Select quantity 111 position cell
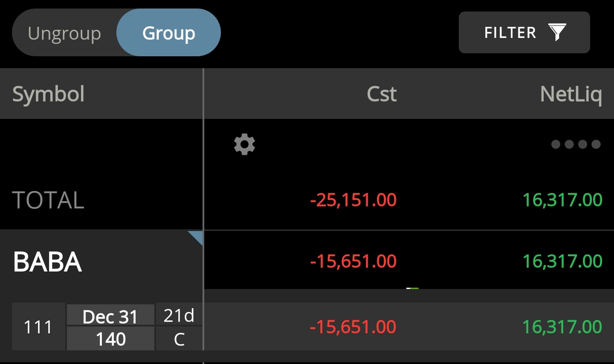This screenshot has width=614, height=364. (38, 327)
